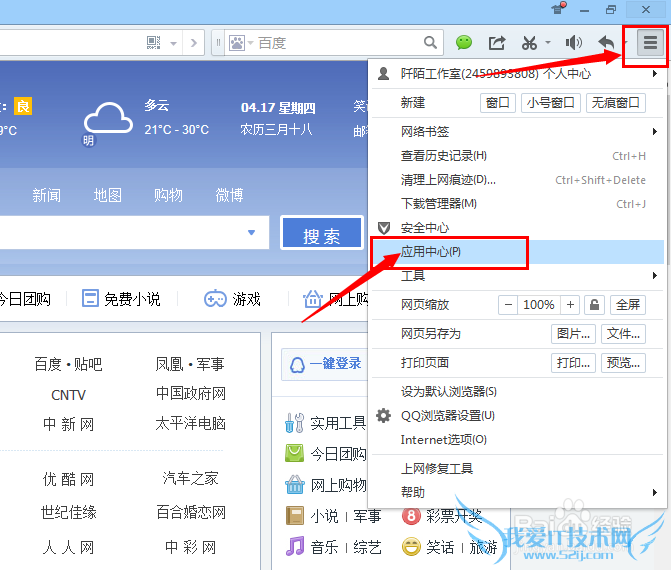
Task: Expand the 网络书签 submenu
Action: tap(655, 131)
